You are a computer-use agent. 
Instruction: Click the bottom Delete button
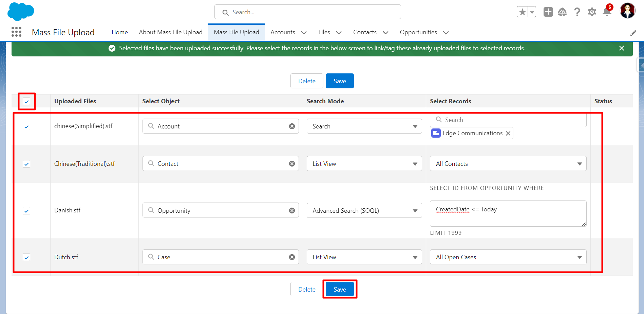point(307,289)
